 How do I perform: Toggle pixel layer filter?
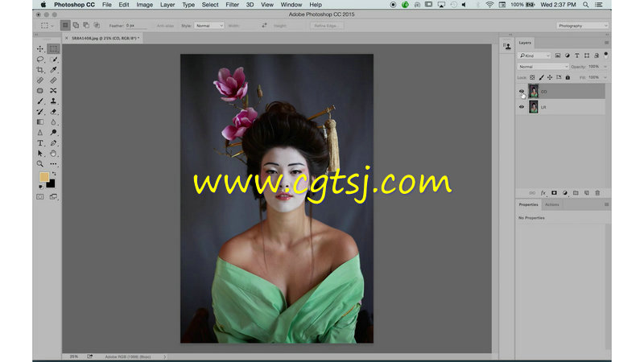pos(557,56)
